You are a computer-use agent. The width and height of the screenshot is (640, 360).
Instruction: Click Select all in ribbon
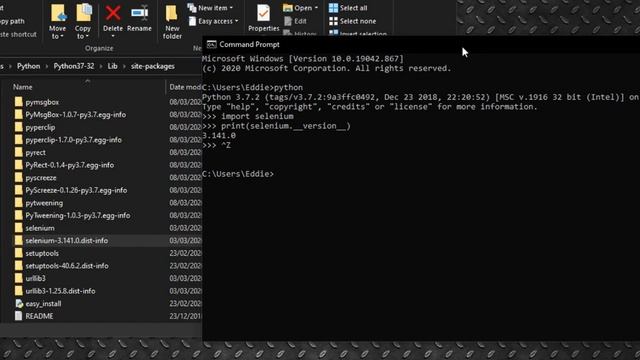click(x=348, y=8)
